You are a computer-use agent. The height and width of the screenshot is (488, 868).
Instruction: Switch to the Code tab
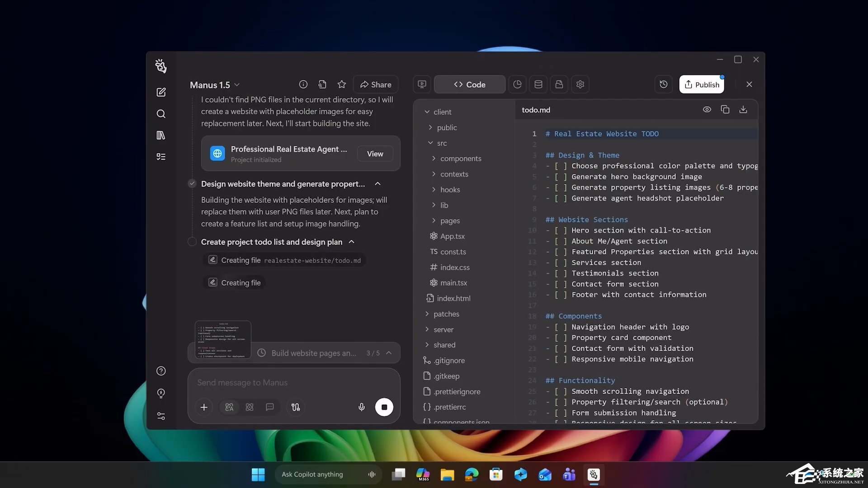coord(469,84)
